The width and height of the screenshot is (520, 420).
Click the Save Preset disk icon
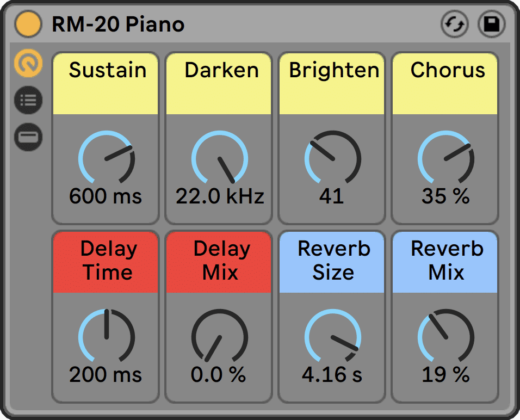(491, 25)
